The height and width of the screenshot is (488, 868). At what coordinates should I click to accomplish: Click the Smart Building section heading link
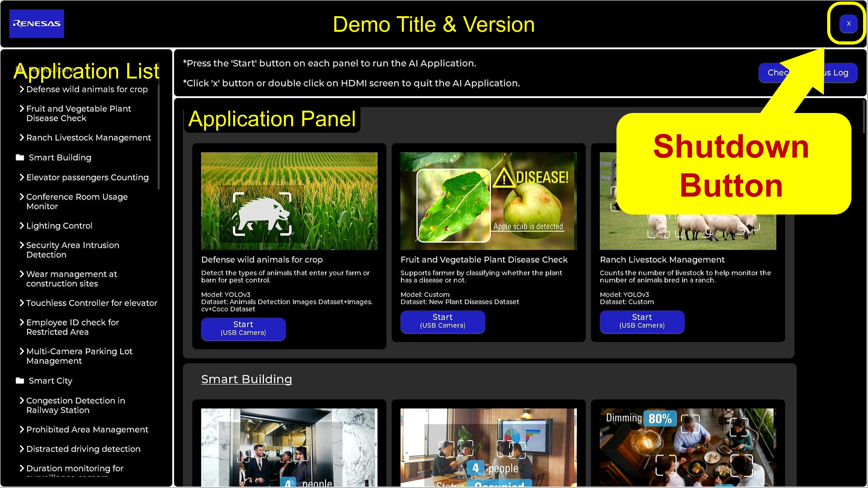(246, 379)
